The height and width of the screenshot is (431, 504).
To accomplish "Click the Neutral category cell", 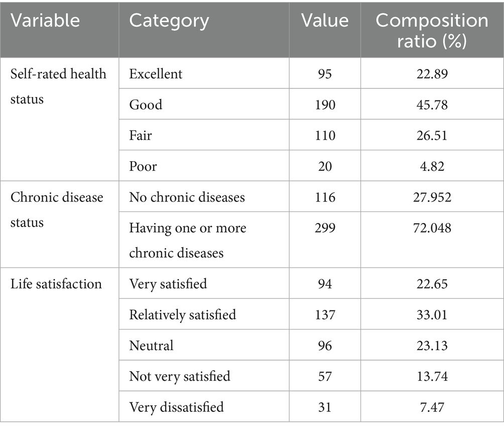I will pyautogui.click(x=151, y=345).
